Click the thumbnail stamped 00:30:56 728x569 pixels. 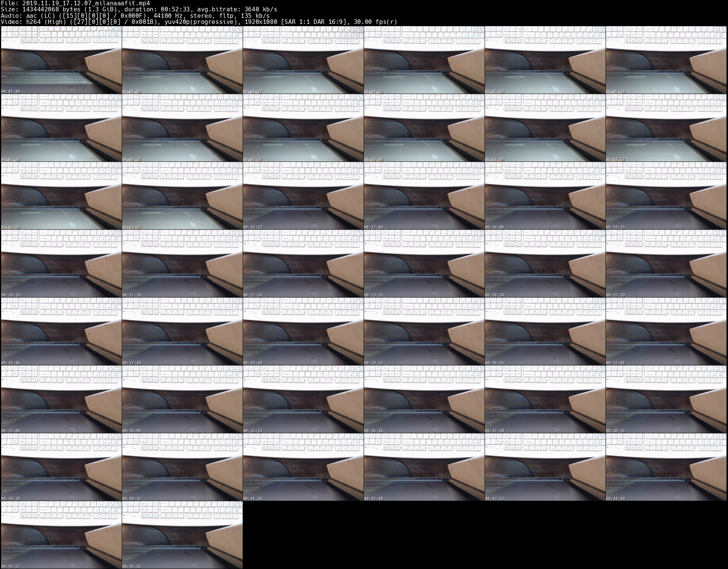[545, 331]
